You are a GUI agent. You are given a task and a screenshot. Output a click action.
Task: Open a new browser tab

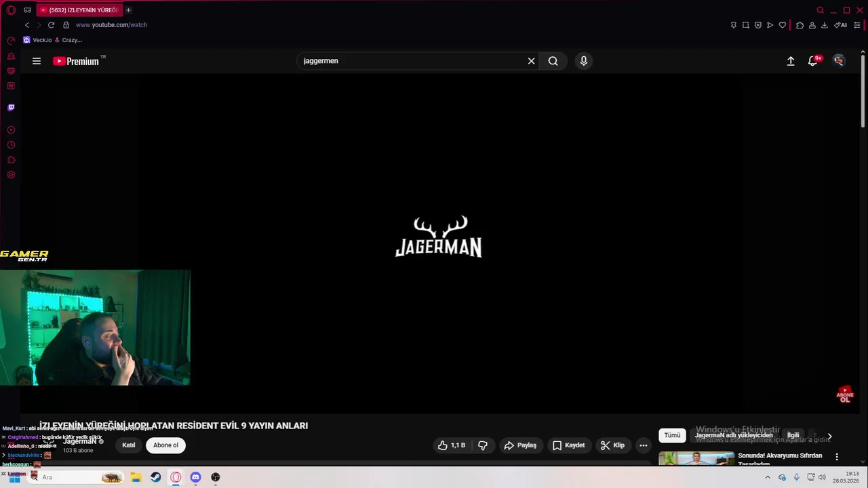(x=128, y=10)
